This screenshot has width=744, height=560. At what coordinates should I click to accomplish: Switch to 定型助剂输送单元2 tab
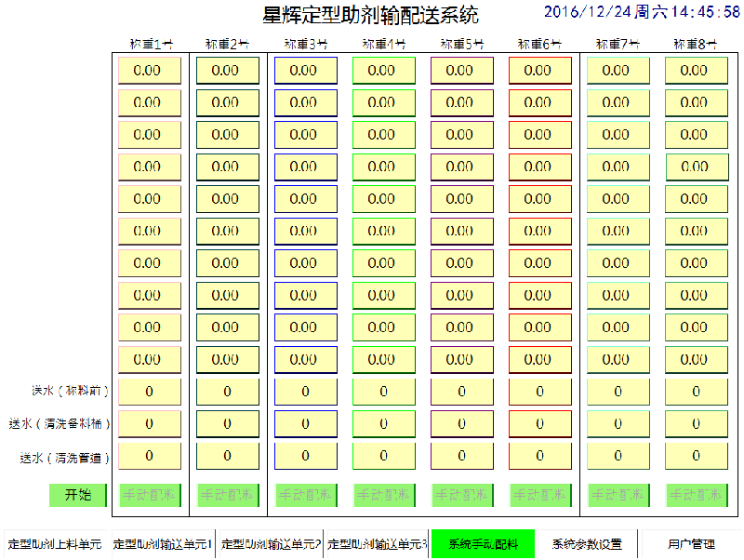(x=271, y=544)
